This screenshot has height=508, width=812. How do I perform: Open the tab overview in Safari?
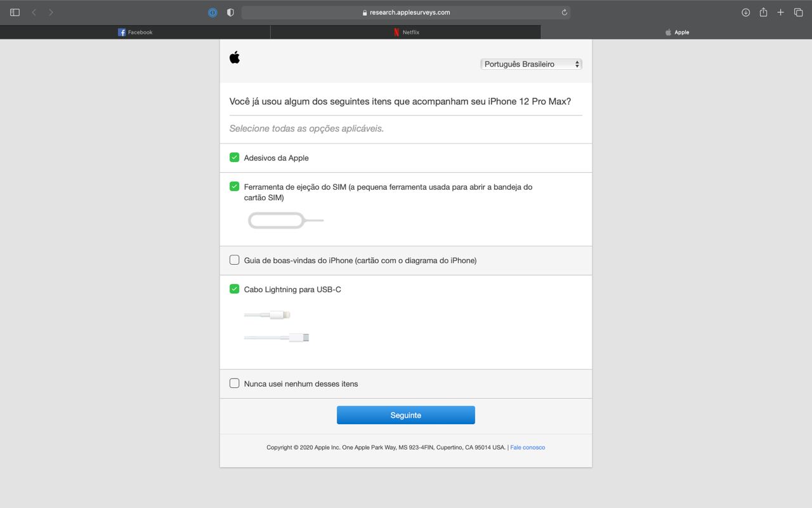click(x=798, y=11)
